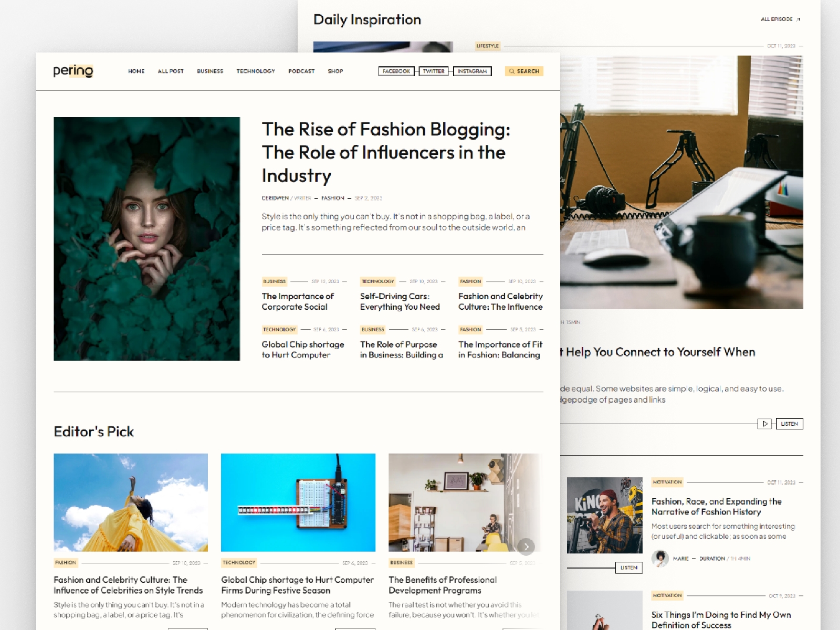The height and width of the screenshot is (630, 840).
Task: Click the next-slide arrow on Editor's Pick carousel
Action: point(526,547)
